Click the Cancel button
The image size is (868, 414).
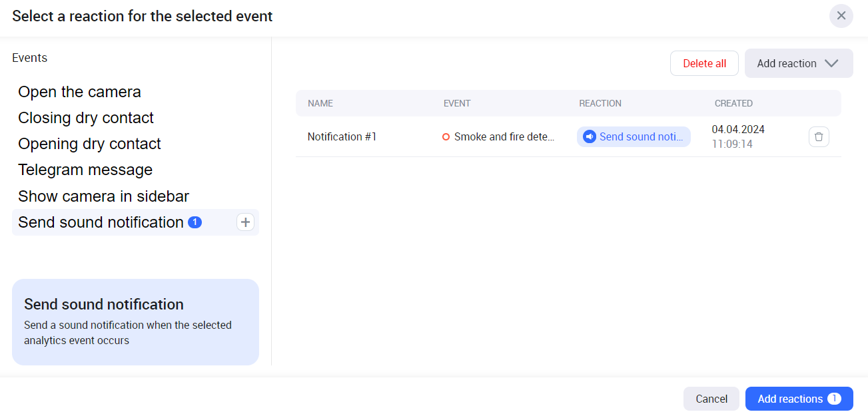coord(711,399)
